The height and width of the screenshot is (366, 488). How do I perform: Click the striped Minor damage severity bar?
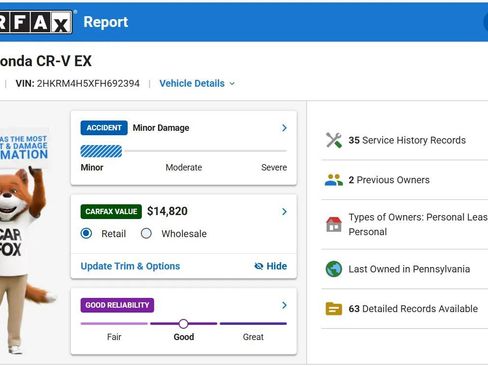pos(101,151)
